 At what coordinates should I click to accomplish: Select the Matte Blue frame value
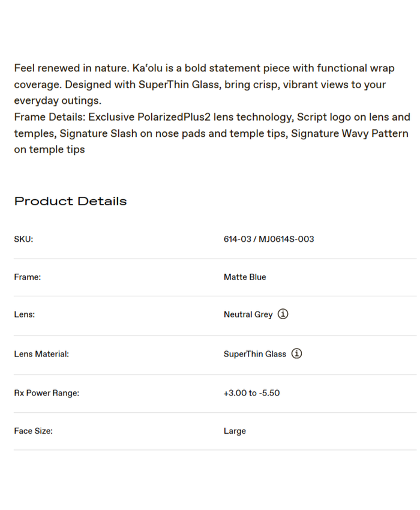[245, 277]
